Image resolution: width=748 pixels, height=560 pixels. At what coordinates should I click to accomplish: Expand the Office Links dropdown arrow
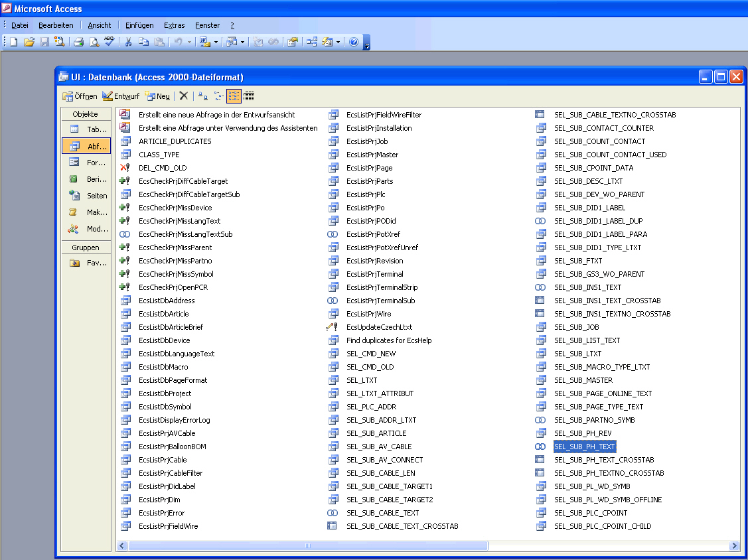click(216, 42)
